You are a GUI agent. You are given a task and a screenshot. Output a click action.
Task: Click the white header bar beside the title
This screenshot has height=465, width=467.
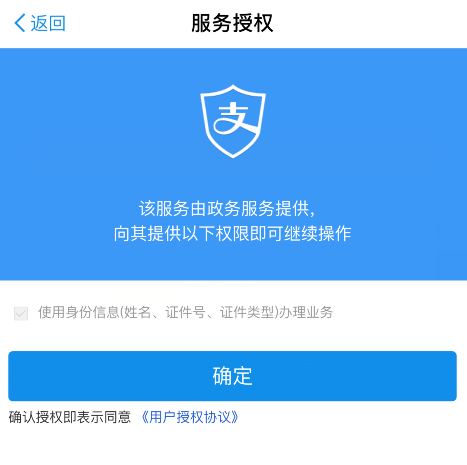coord(367,23)
